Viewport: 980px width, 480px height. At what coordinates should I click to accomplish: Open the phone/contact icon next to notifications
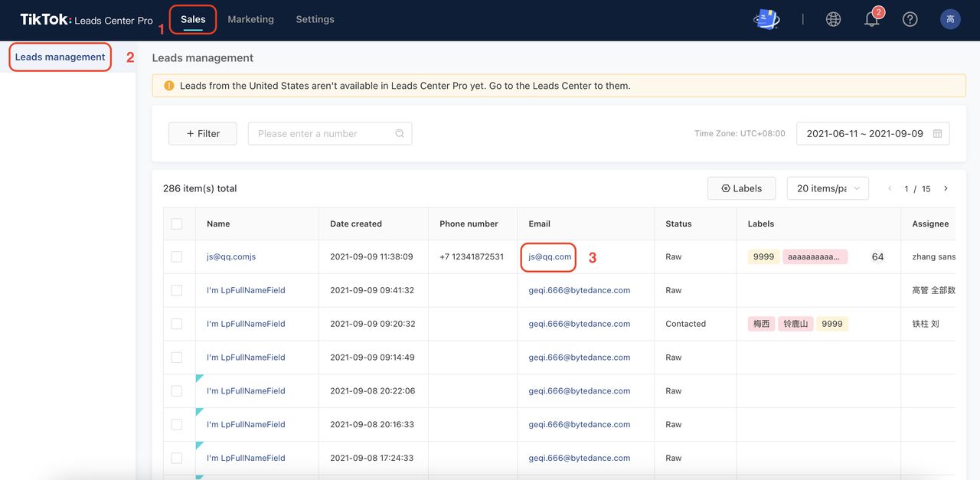pos(766,18)
